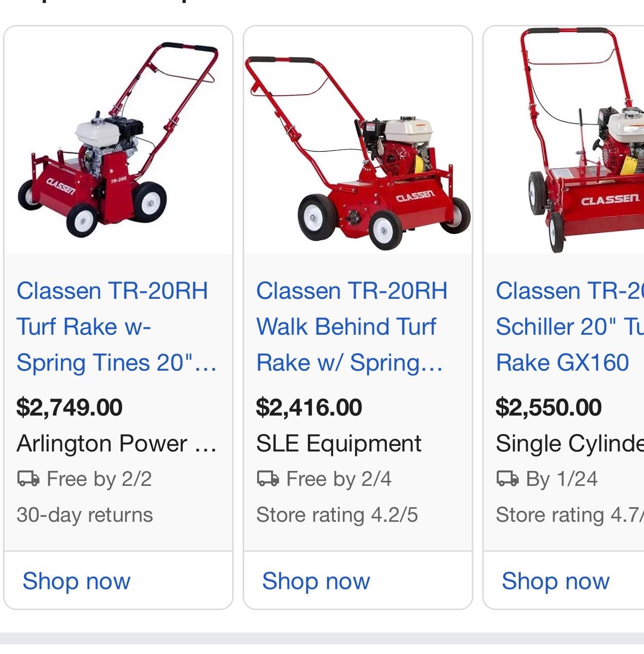Open the Schiller 20" Turf Rake GX160 listing title
This screenshot has height=654, width=644.
569,327
